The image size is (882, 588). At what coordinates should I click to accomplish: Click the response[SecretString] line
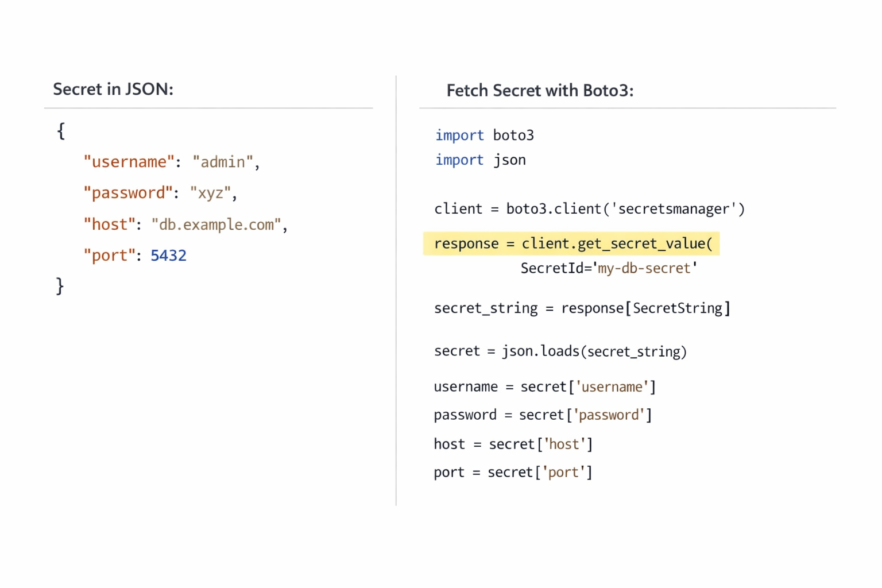click(582, 308)
